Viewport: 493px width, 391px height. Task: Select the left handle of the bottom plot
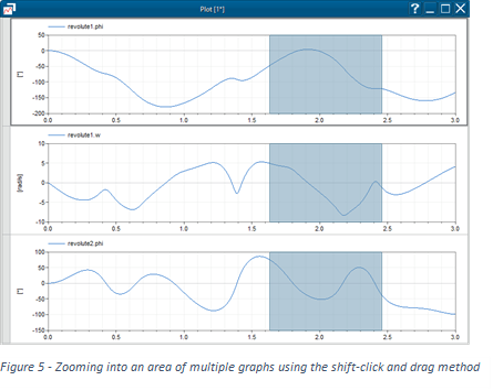pyautogui.click(x=6, y=289)
